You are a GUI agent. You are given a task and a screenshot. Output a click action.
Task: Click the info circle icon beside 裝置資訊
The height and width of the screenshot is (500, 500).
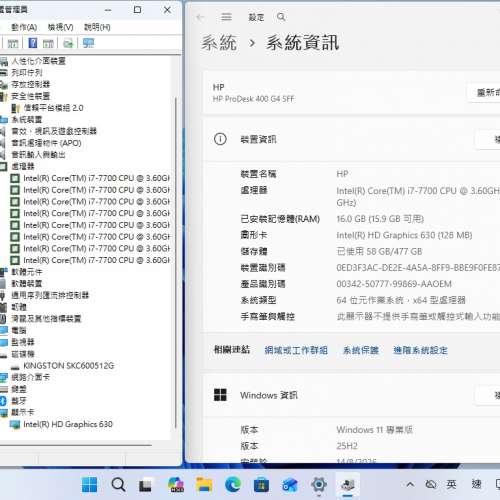coord(220,139)
